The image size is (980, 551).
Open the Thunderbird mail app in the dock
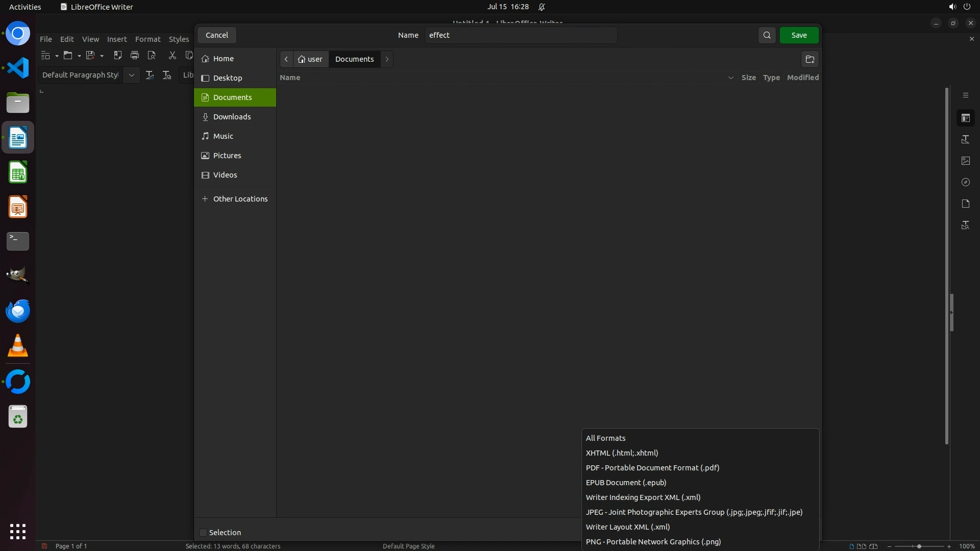click(18, 311)
